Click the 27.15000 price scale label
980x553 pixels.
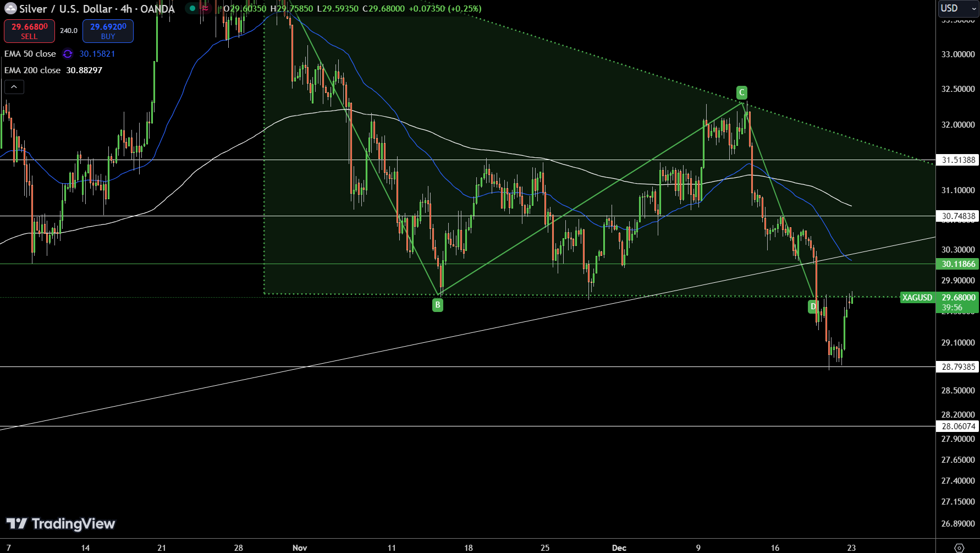[x=958, y=502]
